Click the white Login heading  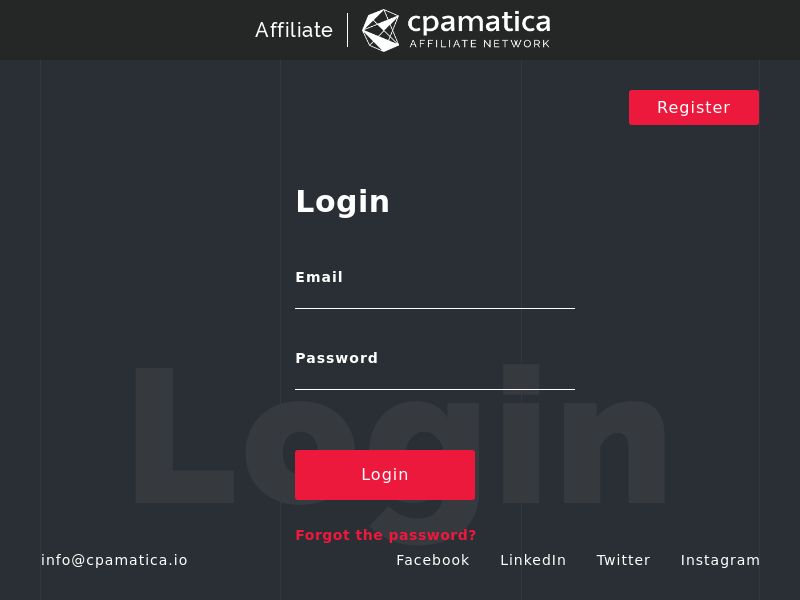pyautogui.click(x=343, y=201)
